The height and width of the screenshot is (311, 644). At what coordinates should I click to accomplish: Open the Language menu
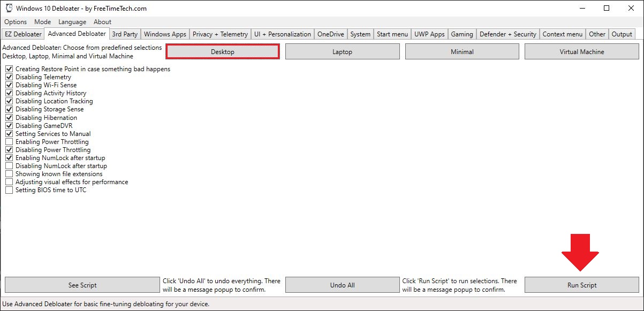point(71,21)
